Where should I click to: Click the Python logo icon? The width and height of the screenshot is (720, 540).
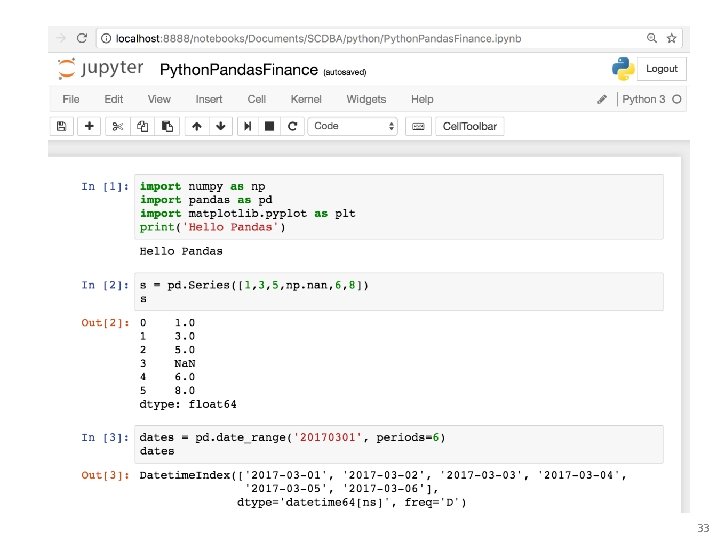tap(623, 68)
